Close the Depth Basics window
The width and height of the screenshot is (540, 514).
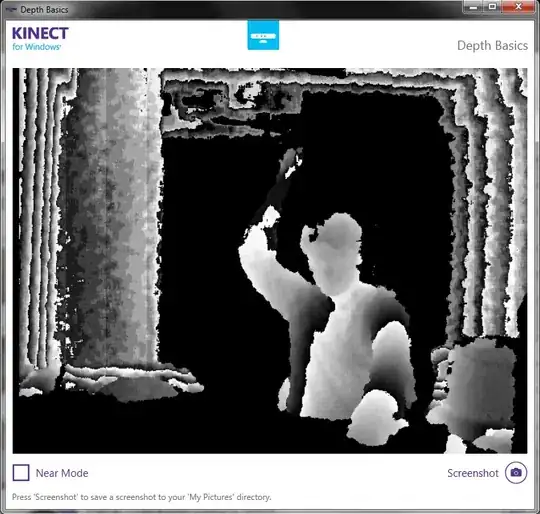point(518,7)
